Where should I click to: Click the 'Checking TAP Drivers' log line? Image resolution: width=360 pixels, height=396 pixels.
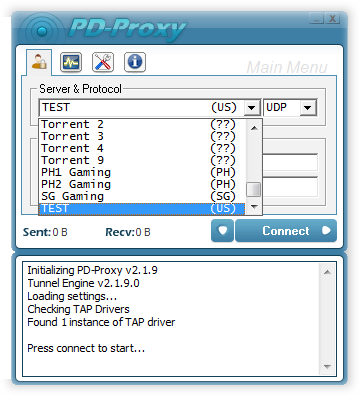(x=78, y=309)
